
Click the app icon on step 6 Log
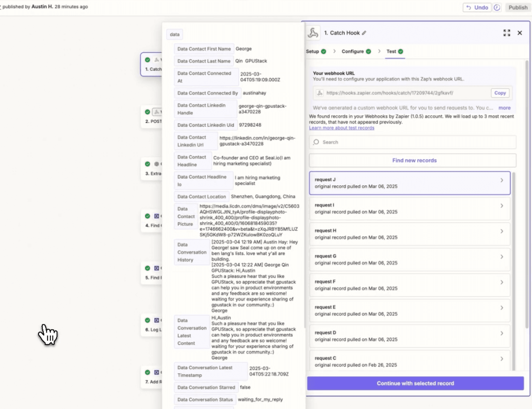tap(157, 320)
